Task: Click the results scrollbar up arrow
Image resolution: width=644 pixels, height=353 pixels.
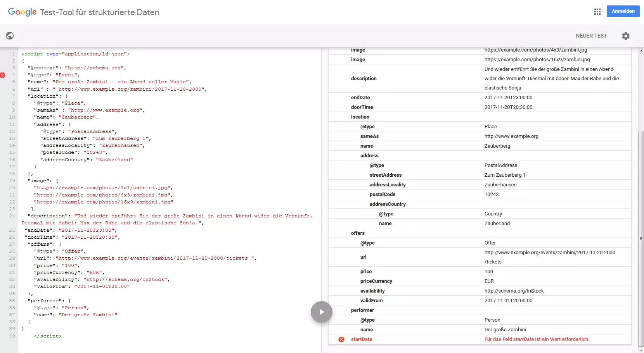Action: pyautogui.click(x=641, y=51)
